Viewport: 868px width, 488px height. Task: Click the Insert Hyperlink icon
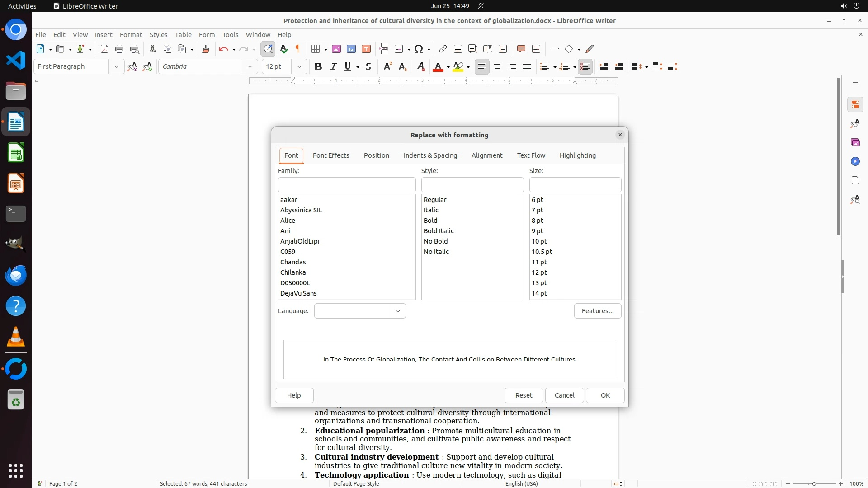point(443,49)
